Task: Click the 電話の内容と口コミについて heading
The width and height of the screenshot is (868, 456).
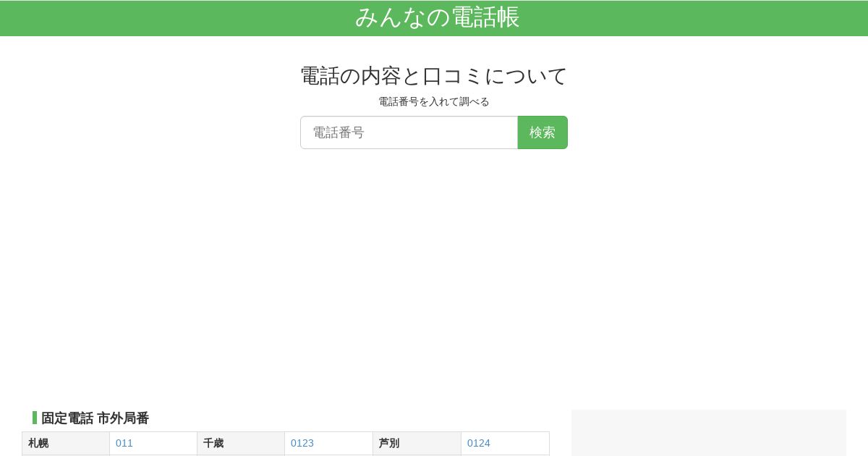Action: 434,75
